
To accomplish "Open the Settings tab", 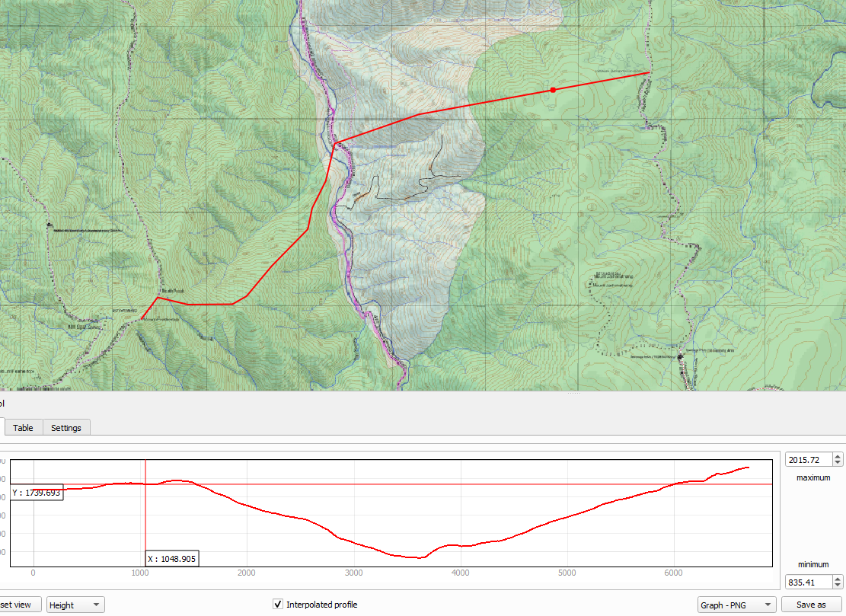I will coord(66,427).
